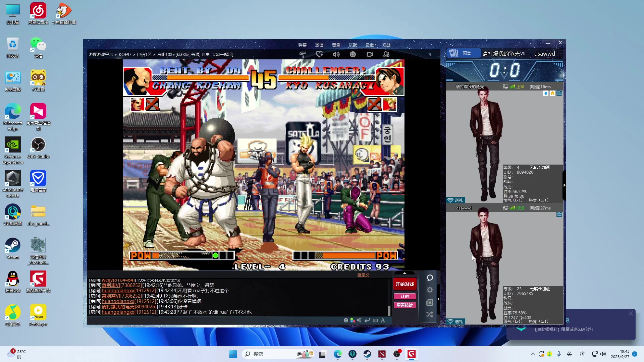Open OBS Studio desktop icon
Image resolution: width=644 pixels, height=362 pixels.
pos(38,148)
